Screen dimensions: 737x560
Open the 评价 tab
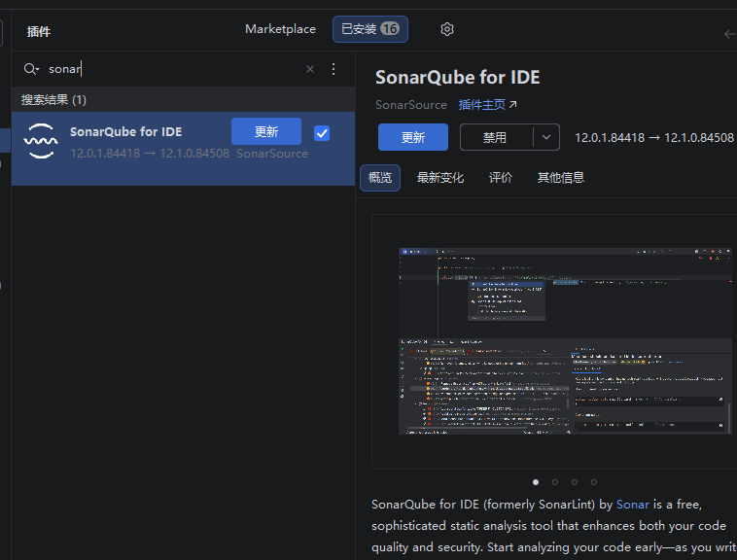click(x=501, y=178)
